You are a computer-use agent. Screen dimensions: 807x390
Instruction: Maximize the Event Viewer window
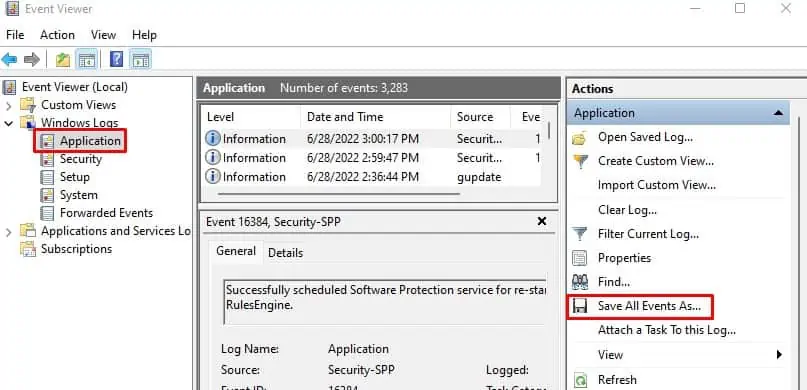click(740, 8)
